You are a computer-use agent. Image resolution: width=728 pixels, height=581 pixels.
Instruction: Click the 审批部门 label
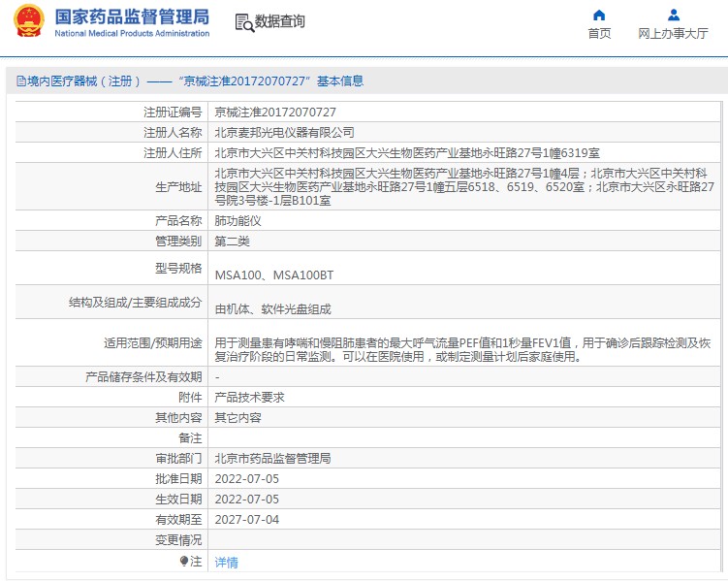tap(178, 459)
